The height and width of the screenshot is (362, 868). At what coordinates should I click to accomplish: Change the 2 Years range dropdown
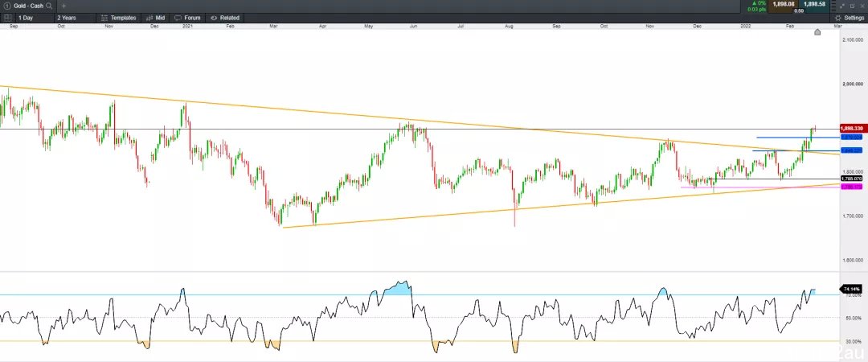[76, 18]
